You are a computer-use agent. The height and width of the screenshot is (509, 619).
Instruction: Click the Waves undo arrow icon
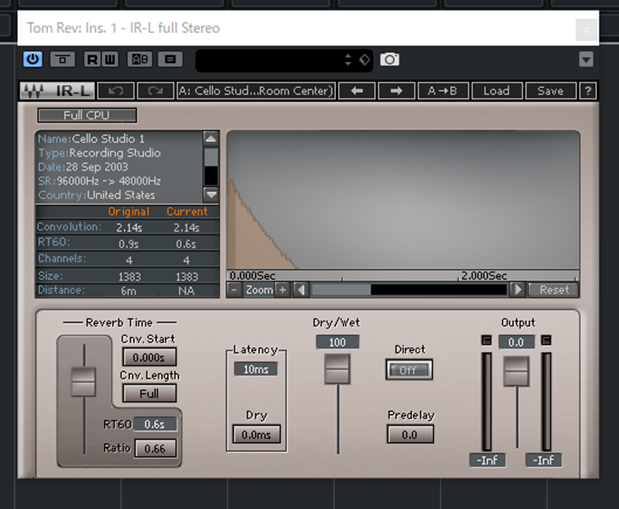point(119,91)
